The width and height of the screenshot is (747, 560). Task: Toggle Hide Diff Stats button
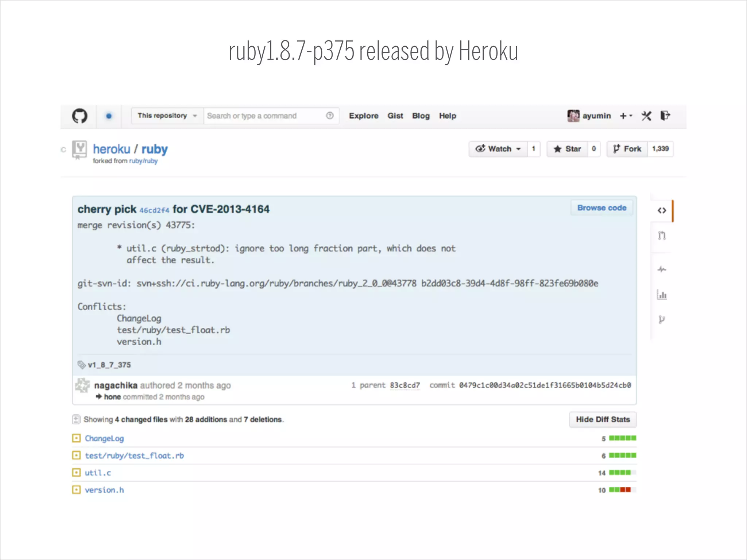click(603, 419)
